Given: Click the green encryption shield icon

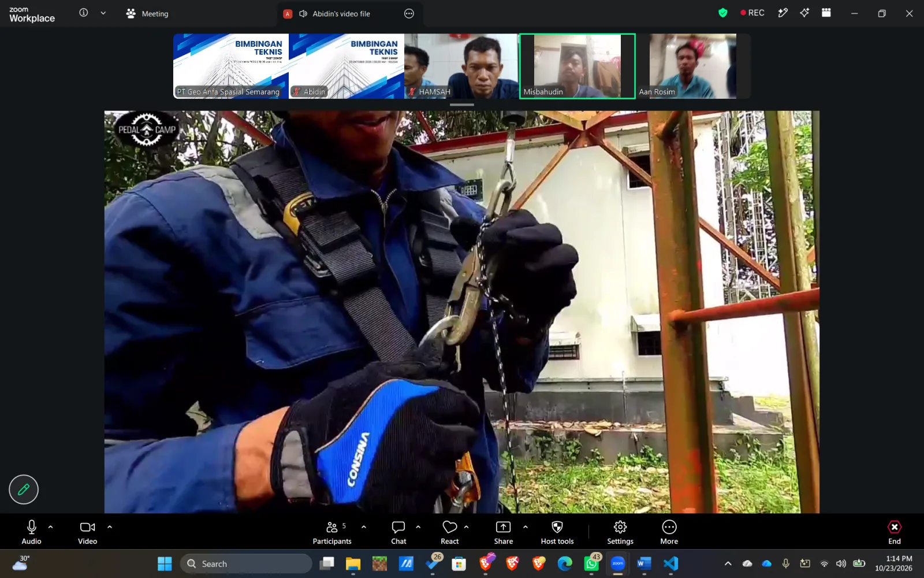Looking at the screenshot, I should [723, 13].
